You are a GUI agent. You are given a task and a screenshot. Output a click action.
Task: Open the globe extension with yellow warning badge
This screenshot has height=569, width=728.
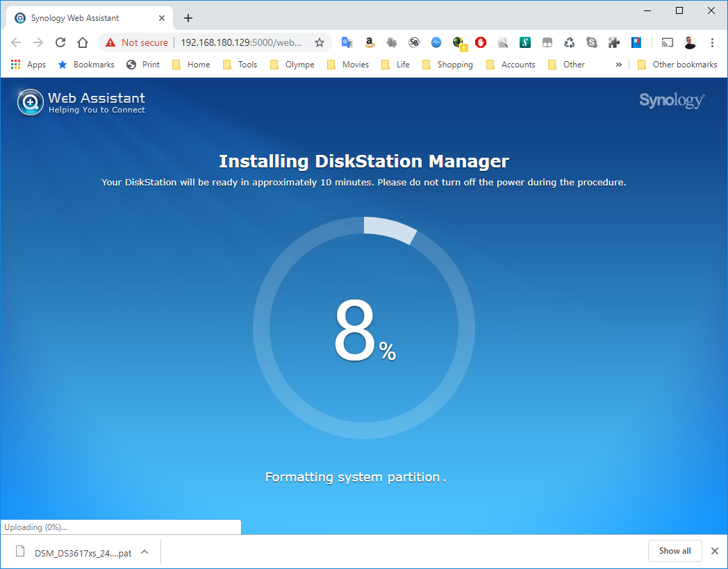pos(459,43)
